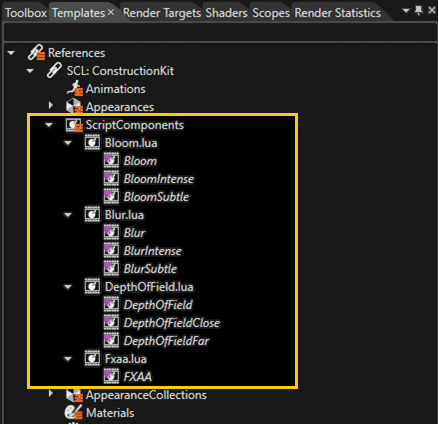Open the Shaders tab

pyautogui.click(x=226, y=13)
